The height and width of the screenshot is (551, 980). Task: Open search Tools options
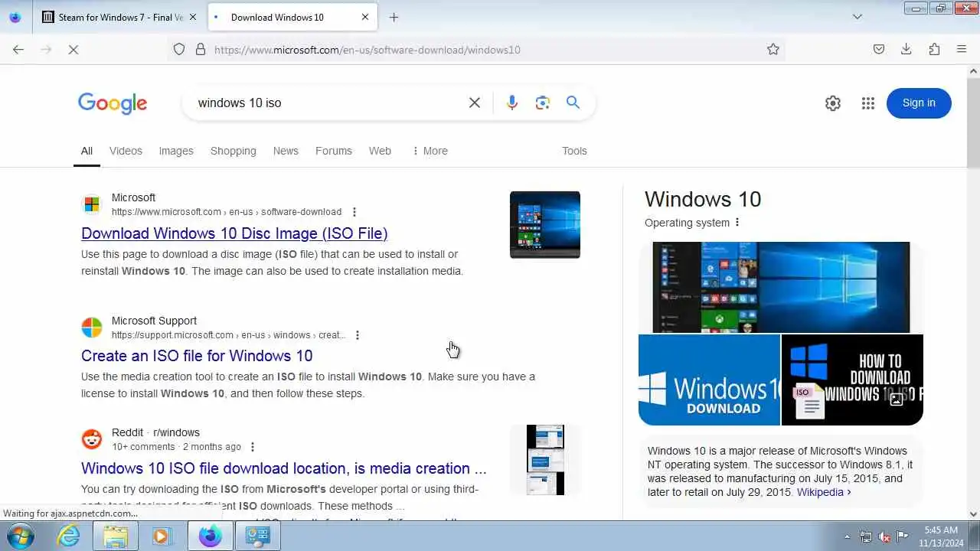coord(574,151)
